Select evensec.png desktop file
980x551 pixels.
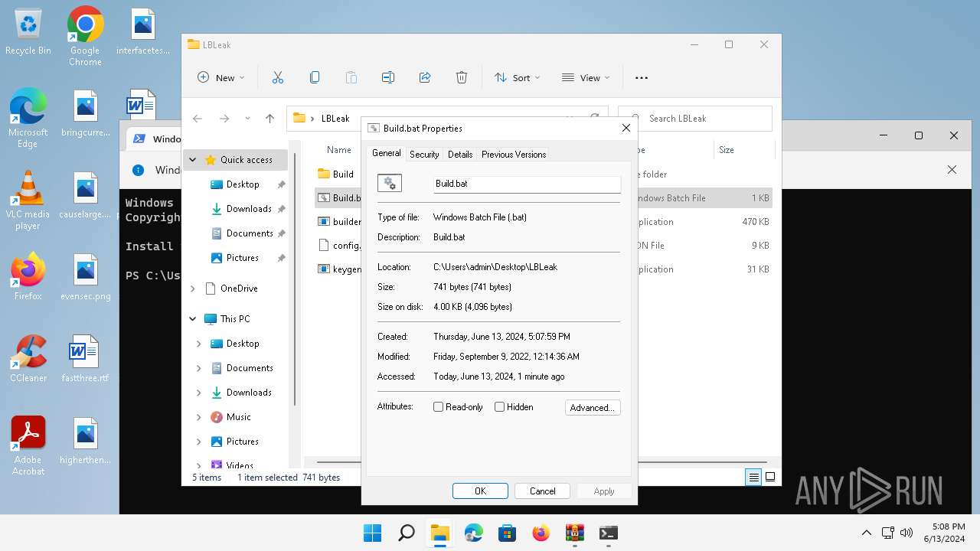(85, 277)
